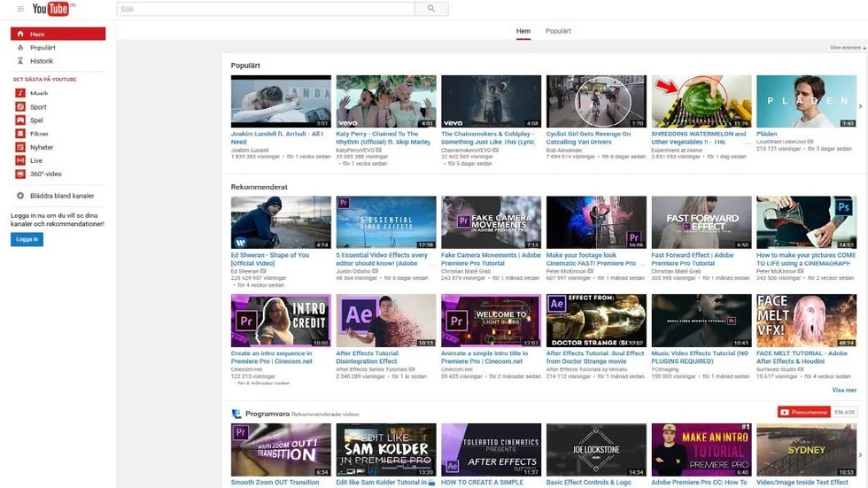
Task: Open the Programvara channel heading
Action: [267, 414]
